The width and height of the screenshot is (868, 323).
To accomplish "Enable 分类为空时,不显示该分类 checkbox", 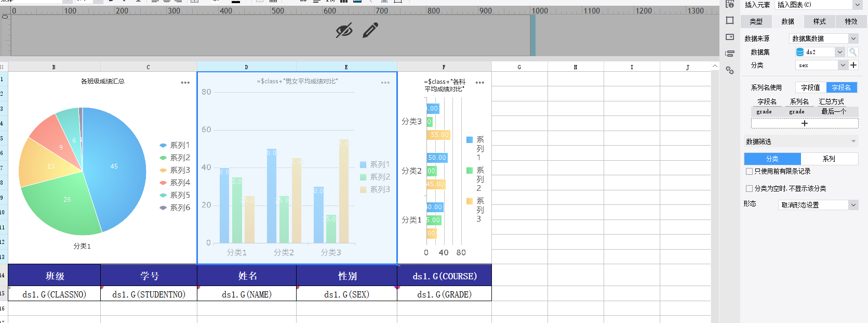I will (x=749, y=188).
